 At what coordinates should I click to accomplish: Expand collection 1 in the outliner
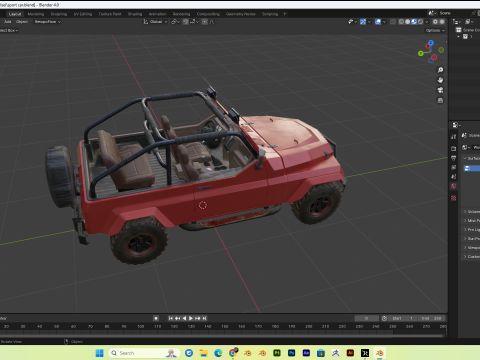coord(459,36)
